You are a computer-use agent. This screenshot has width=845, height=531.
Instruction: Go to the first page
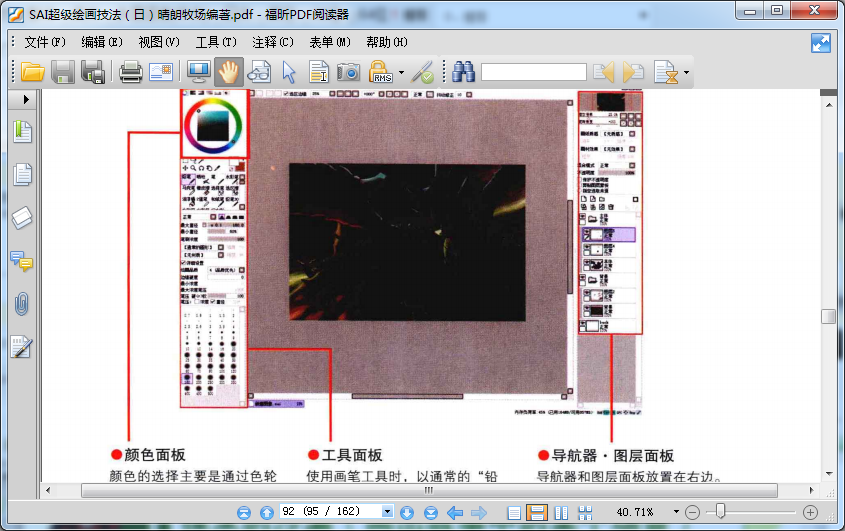coord(244,513)
